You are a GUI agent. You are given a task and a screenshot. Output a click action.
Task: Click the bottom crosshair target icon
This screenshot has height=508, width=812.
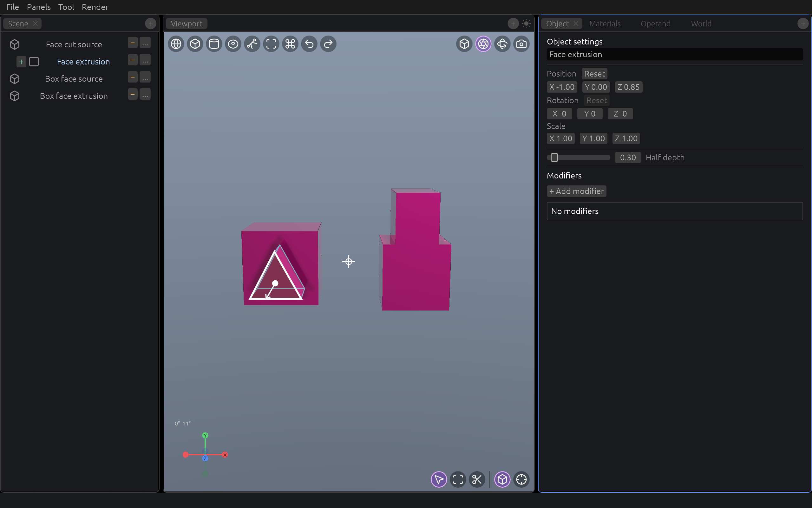521,479
